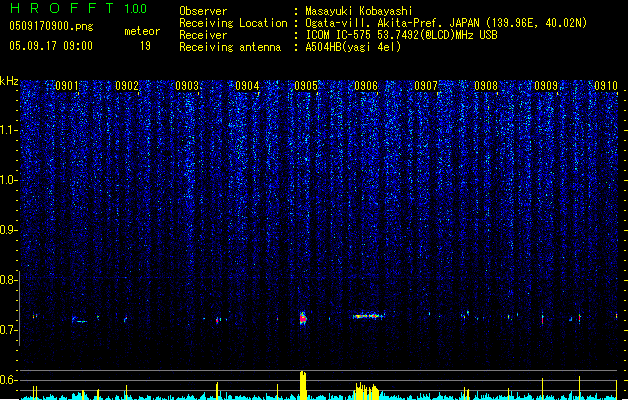Screen dimensions: 629x400
Task: Click the 0910 time marker
Action: pos(606,86)
